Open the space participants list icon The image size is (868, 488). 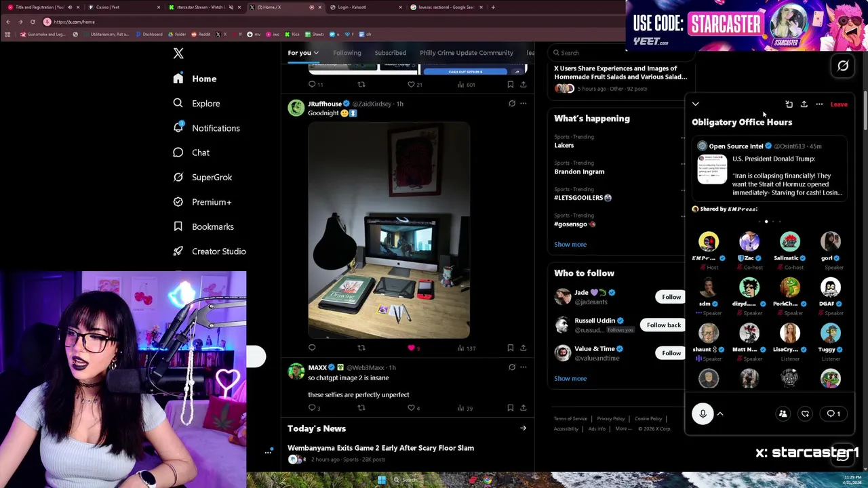783,413
